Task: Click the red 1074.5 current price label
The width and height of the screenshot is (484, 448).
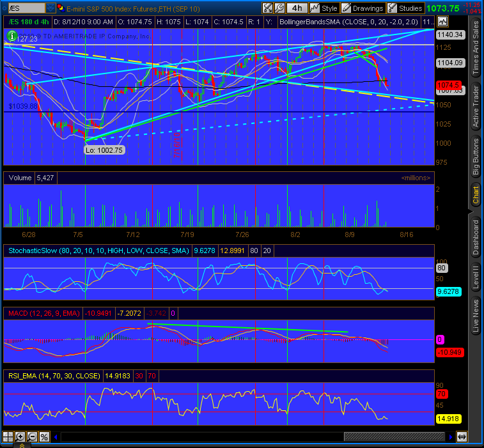Action: [x=448, y=85]
